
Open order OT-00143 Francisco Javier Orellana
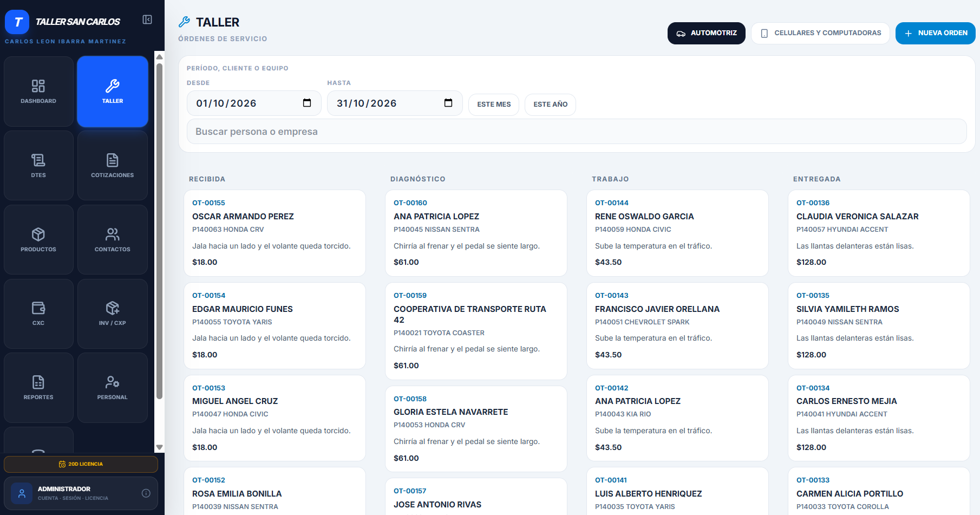click(x=677, y=325)
